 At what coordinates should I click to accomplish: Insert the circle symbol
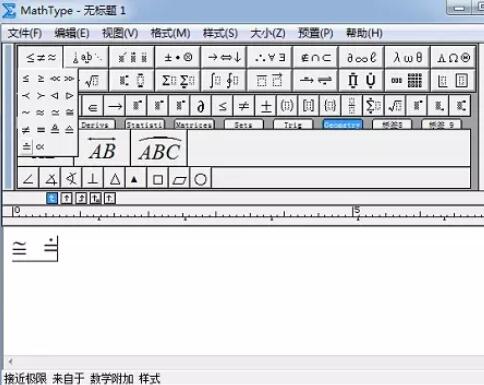(201, 179)
